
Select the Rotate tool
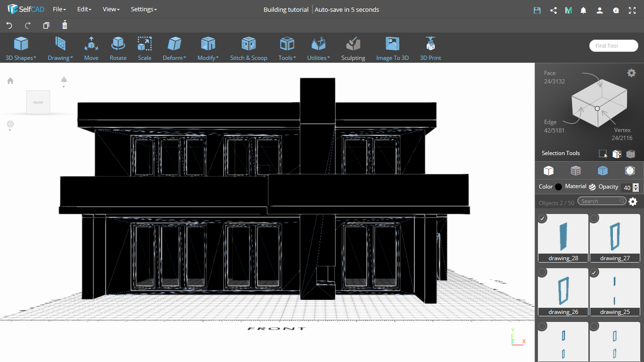pyautogui.click(x=118, y=49)
